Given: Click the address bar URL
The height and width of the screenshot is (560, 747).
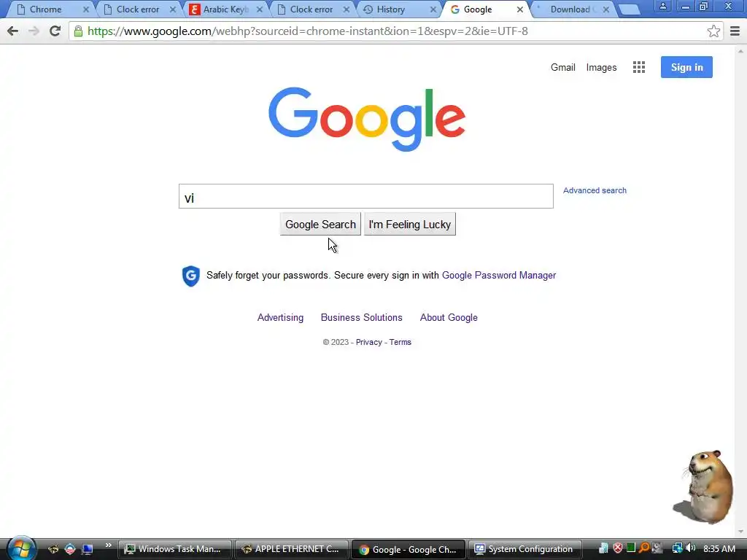Looking at the screenshot, I should point(308,31).
